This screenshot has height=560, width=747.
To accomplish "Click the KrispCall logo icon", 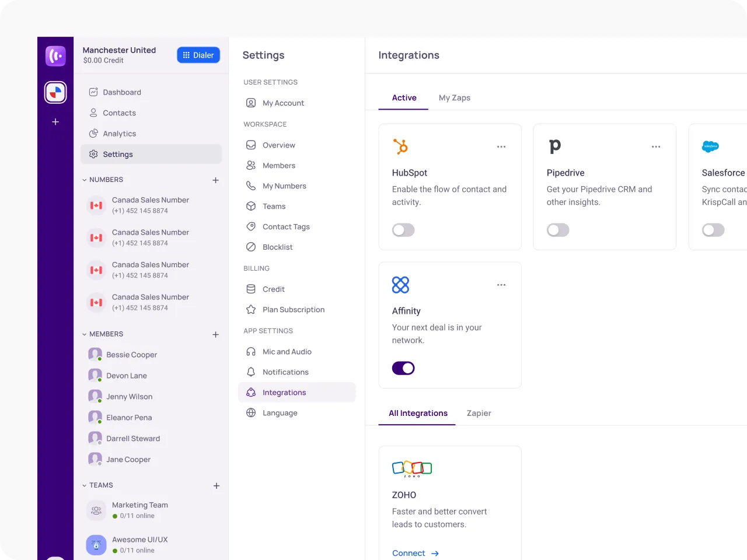I will [55, 56].
